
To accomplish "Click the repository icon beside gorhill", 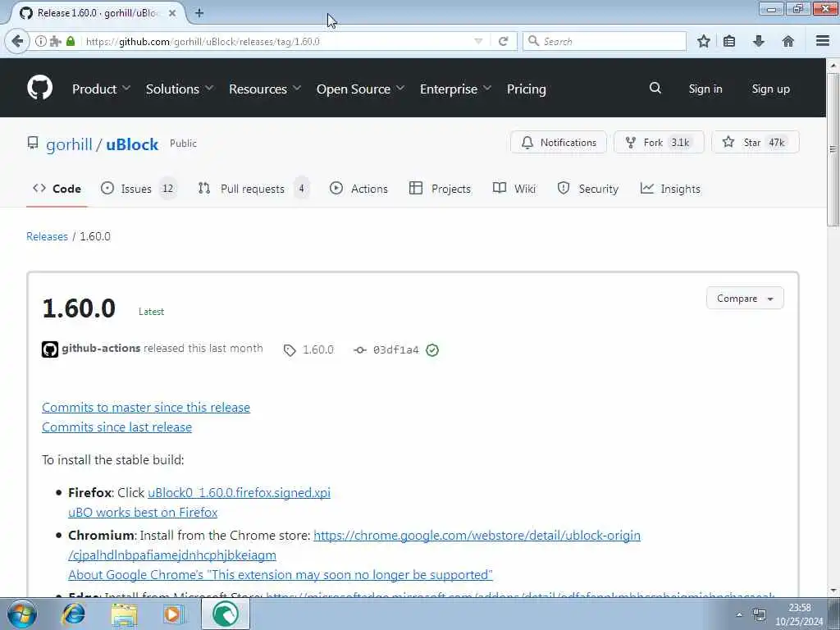I will click(x=33, y=143).
